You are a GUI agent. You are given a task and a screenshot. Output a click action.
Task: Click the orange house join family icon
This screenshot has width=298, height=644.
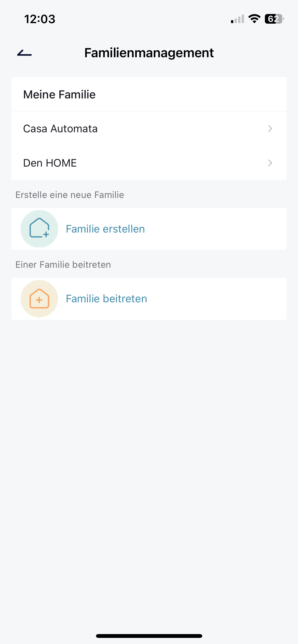point(39,299)
